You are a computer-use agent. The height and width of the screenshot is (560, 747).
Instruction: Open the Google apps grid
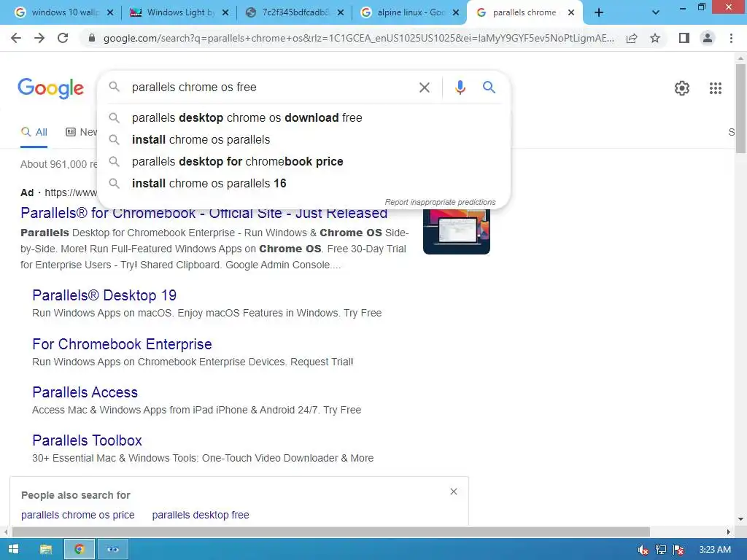point(715,88)
